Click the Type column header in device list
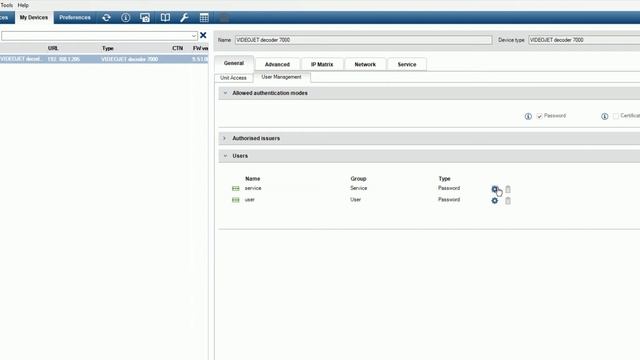The image size is (640, 360). [108, 48]
